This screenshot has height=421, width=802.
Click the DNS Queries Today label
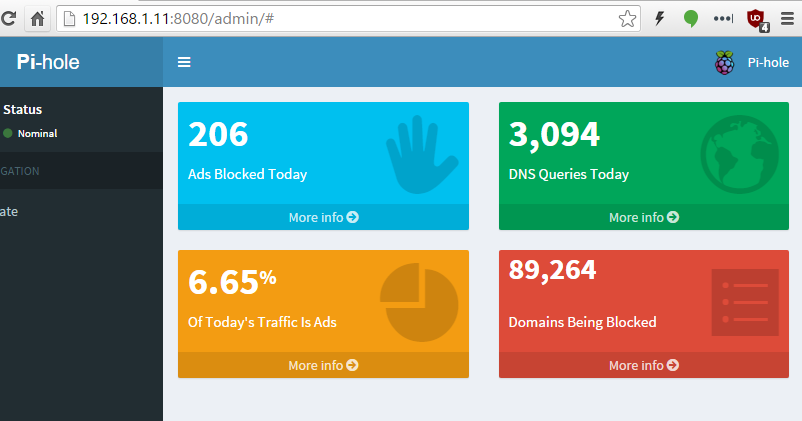click(x=569, y=174)
